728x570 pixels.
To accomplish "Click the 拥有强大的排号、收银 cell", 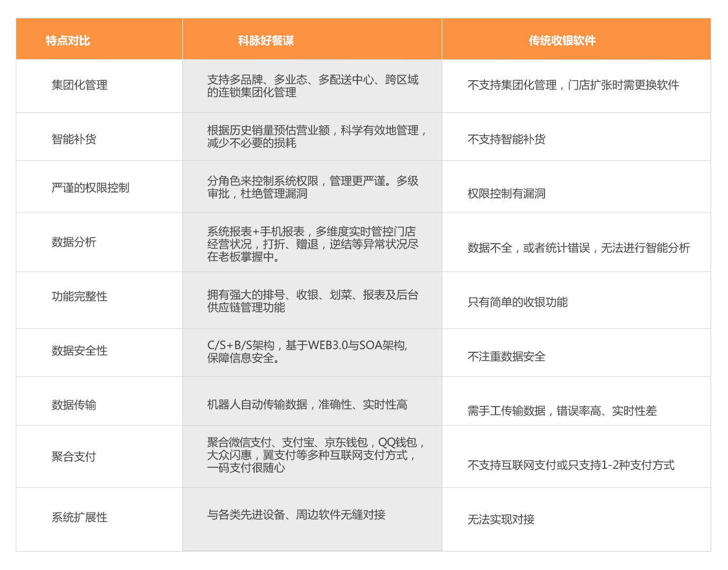I will pos(312,301).
